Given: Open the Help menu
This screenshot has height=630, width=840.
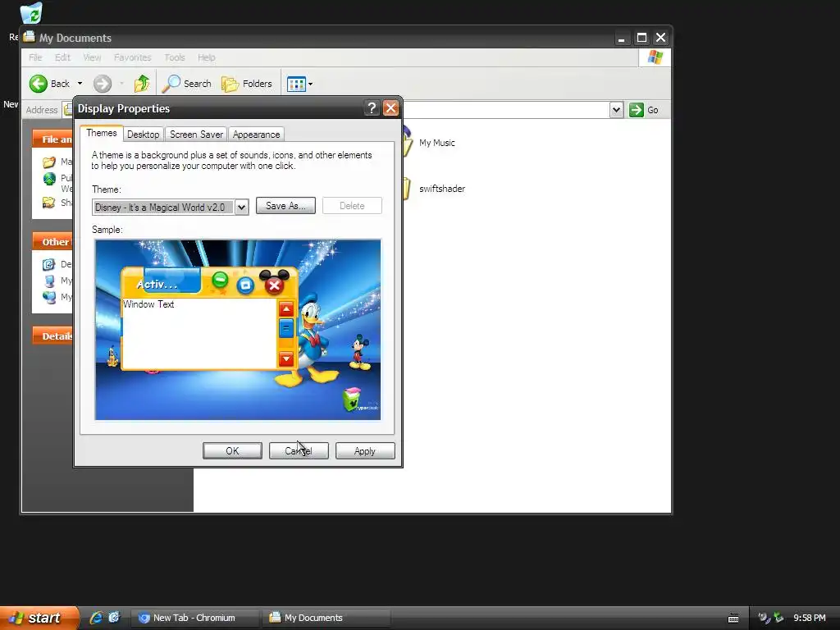Looking at the screenshot, I should (x=206, y=57).
